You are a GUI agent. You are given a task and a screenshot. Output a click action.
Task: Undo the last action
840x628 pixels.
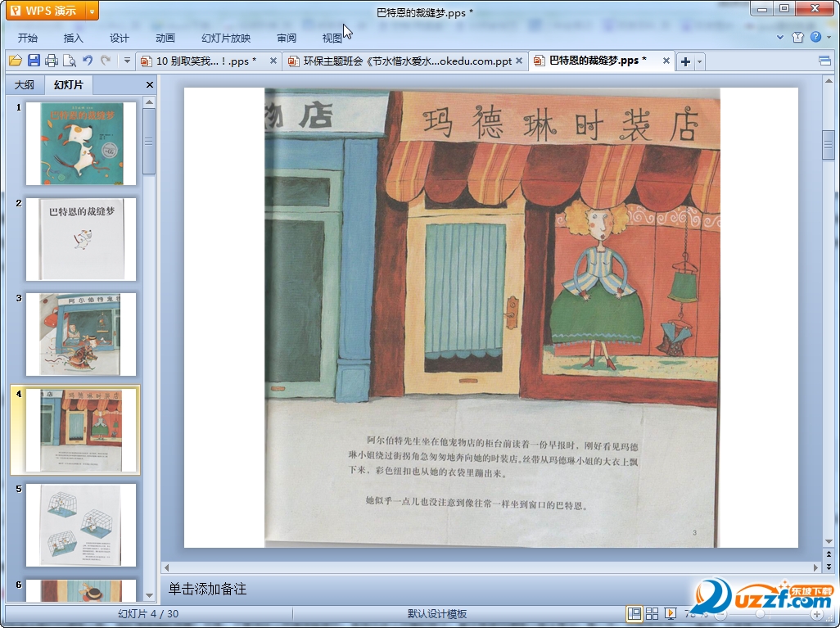(88, 61)
